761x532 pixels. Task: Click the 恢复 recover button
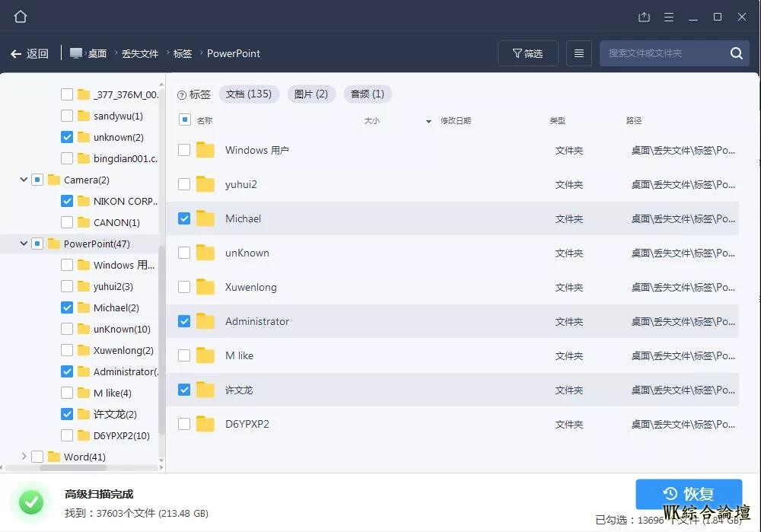(x=688, y=493)
